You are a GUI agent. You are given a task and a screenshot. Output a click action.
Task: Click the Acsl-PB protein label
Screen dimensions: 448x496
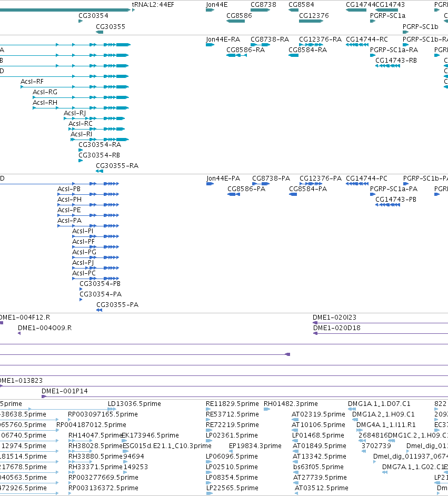pyautogui.click(x=69, y=189)
